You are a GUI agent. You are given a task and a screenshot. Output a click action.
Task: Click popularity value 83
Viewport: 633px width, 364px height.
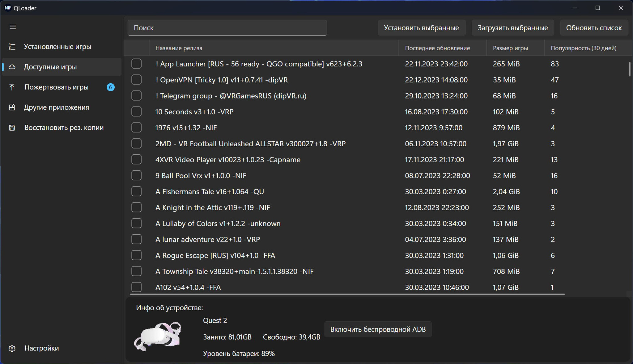[x=555, y=64]
